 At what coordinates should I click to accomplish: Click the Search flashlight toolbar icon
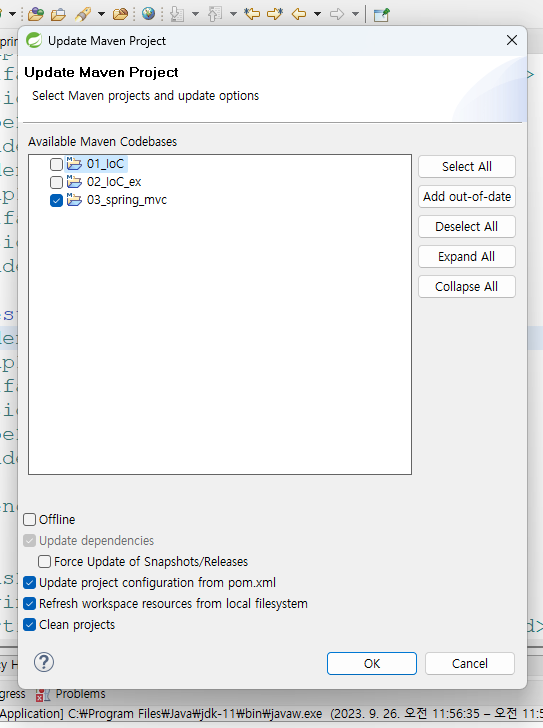point(83,14)
